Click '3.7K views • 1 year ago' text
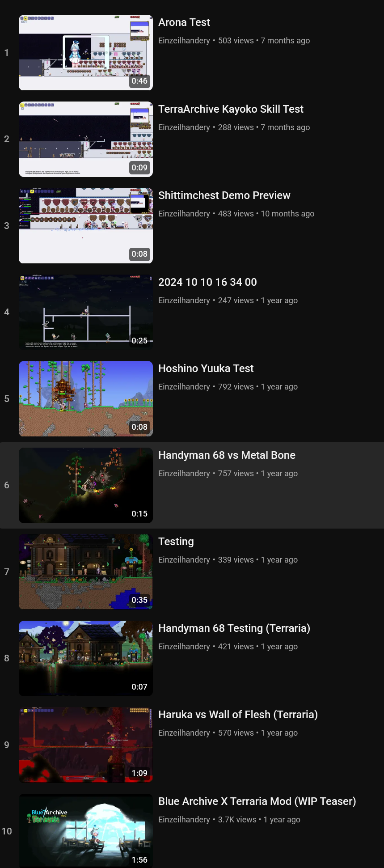The image size is (384, 868). (259, 820)
